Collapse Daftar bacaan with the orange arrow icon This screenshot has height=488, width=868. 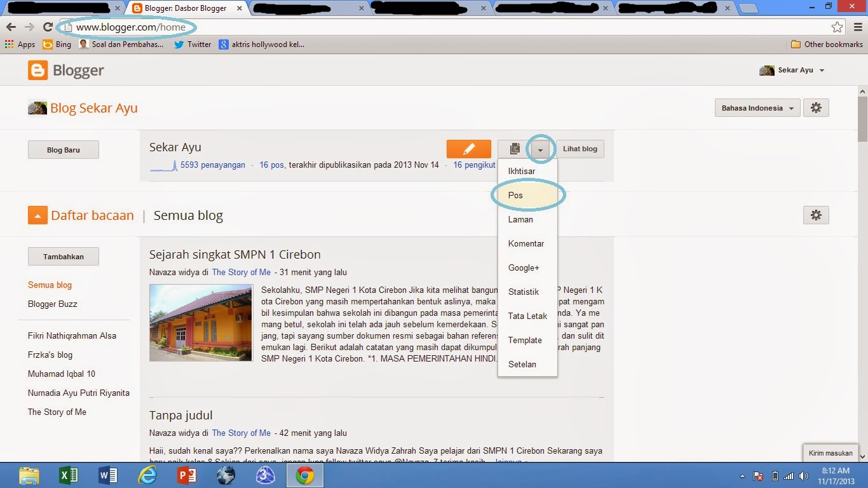pyautogui.click(x=37, y=215)
